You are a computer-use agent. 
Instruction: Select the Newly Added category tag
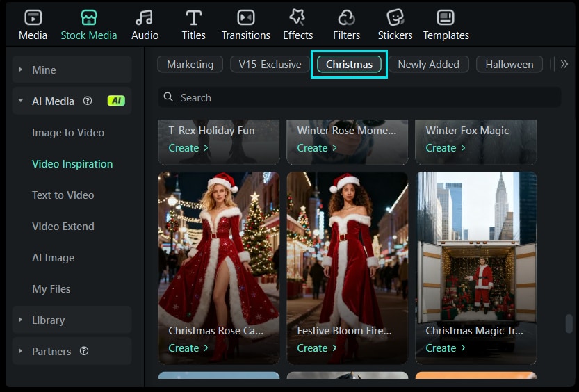pos(429,65)
